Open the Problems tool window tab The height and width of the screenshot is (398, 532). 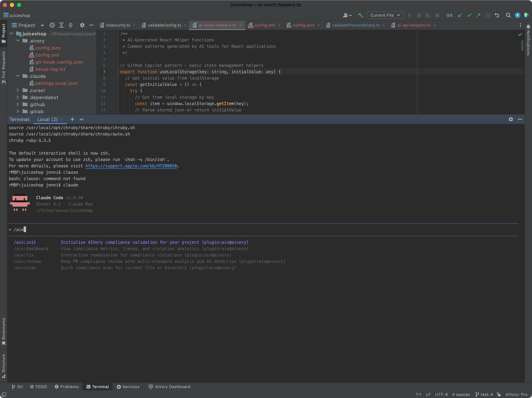[66, 387]
